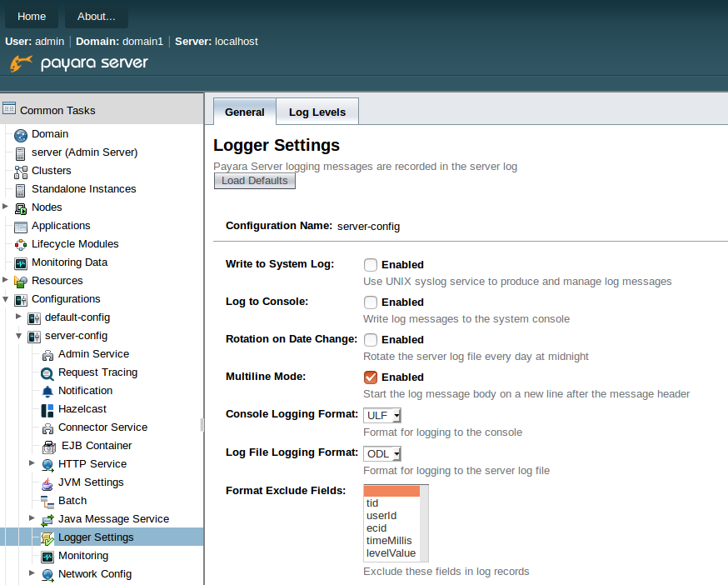
Task: Click the server (Admin Server) icon
Action: pos(21,153)
